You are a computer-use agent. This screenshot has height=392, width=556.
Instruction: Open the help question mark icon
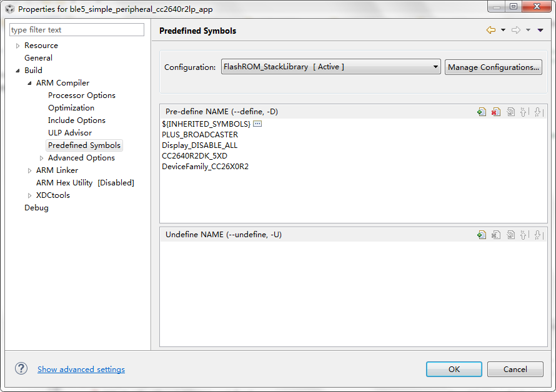pos(21,368)
